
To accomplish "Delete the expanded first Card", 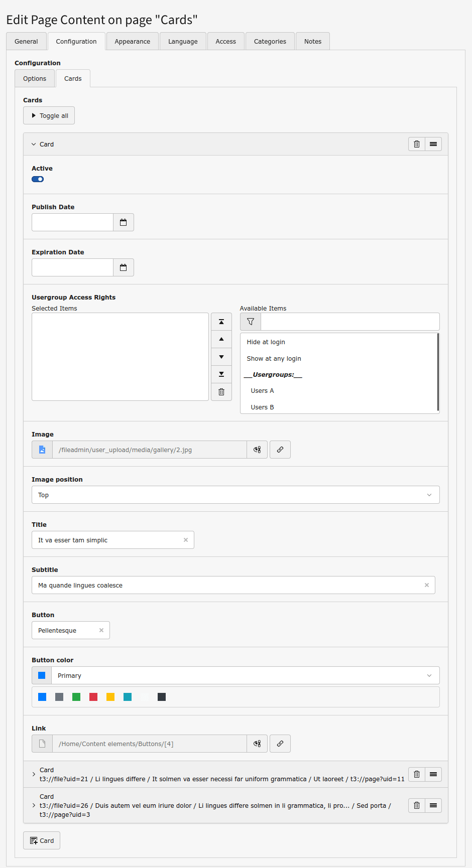I will pos(416,144).
